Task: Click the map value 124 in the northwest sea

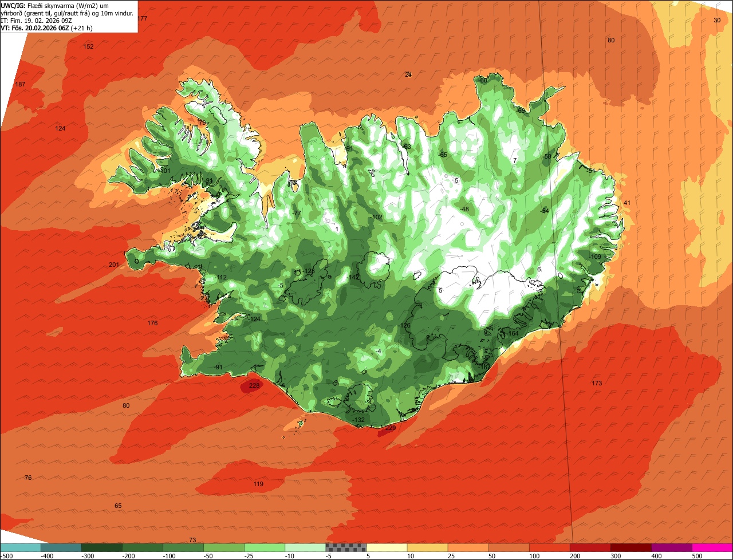Action: click(60, 128)
